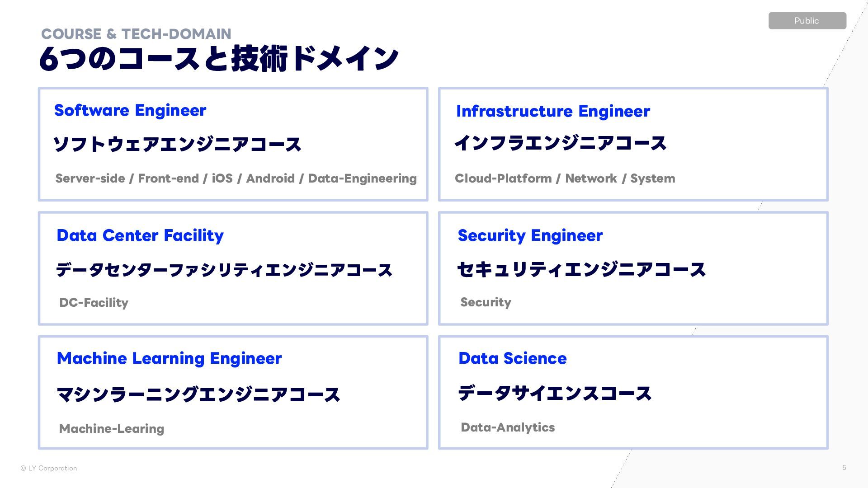This screenshot has width=868, height=488.
Task: Click the ソフトウェアエンジニアコース title text
Action: pos(177,145)
